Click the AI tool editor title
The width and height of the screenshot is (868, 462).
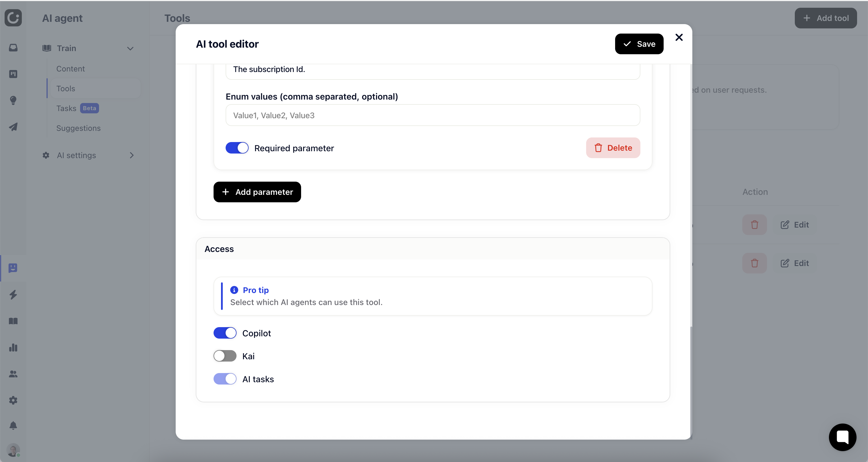227,44
